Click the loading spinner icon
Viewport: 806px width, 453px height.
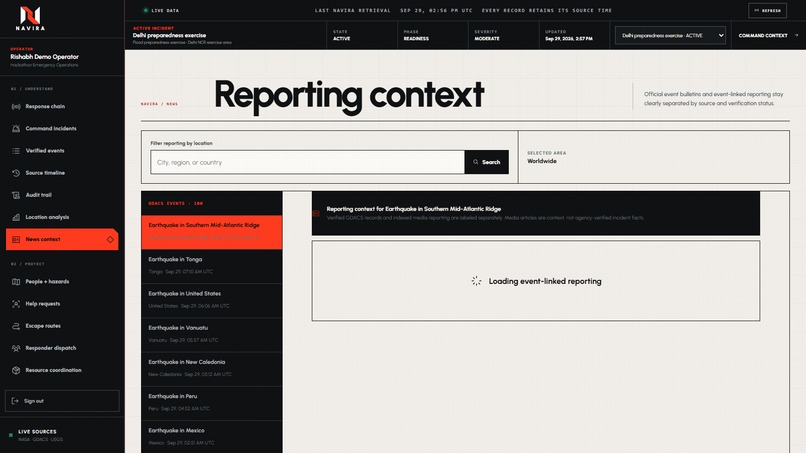(x=477, y=281)
